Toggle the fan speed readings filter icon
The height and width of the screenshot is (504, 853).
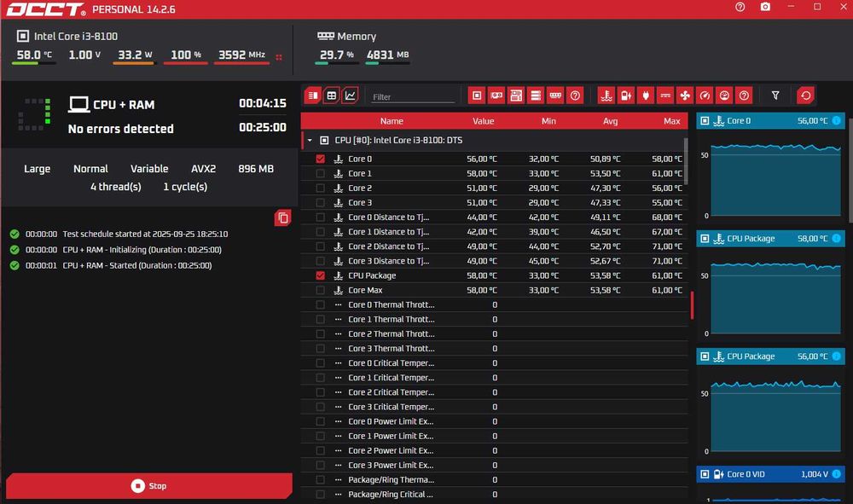685,96
